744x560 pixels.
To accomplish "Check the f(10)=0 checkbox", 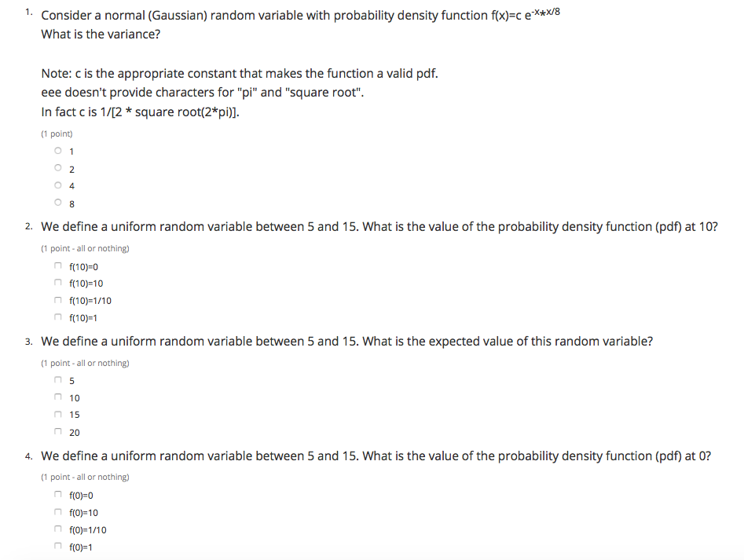I will [x=58, y=265].
